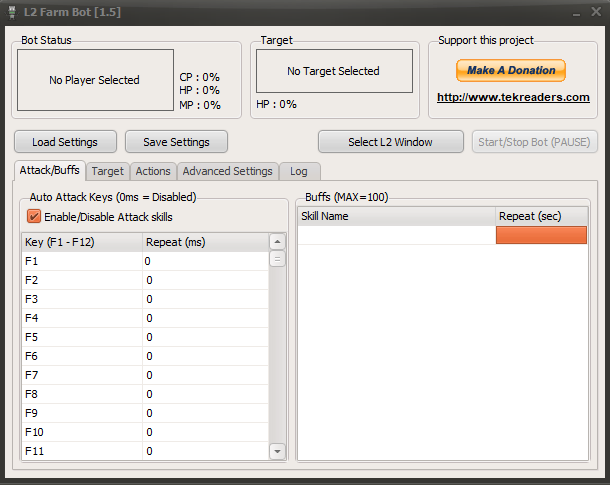Switch to the Target tab
Viewport: 610px width, 485px height.
tap(108, 171)
